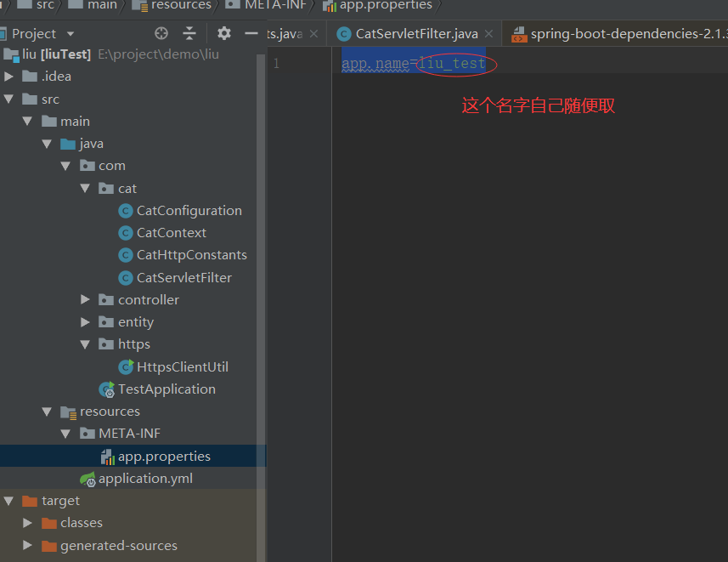
Task: Click line number 1 in the editor gutter
Action: pos(276,63)
